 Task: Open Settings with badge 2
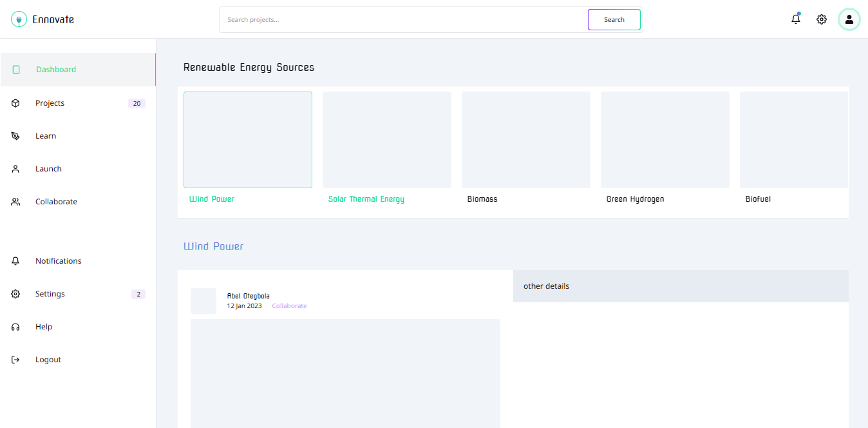pyautogui.click(x=50, y=294)
